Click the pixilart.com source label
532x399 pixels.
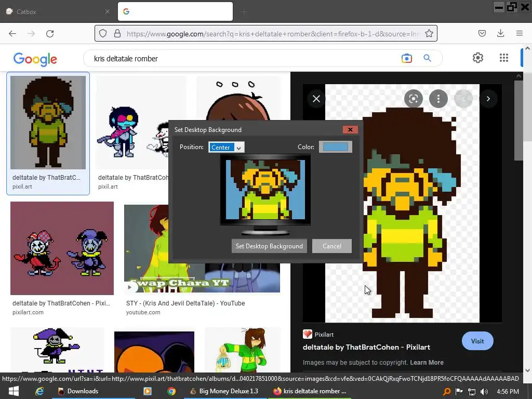(28, 312)
